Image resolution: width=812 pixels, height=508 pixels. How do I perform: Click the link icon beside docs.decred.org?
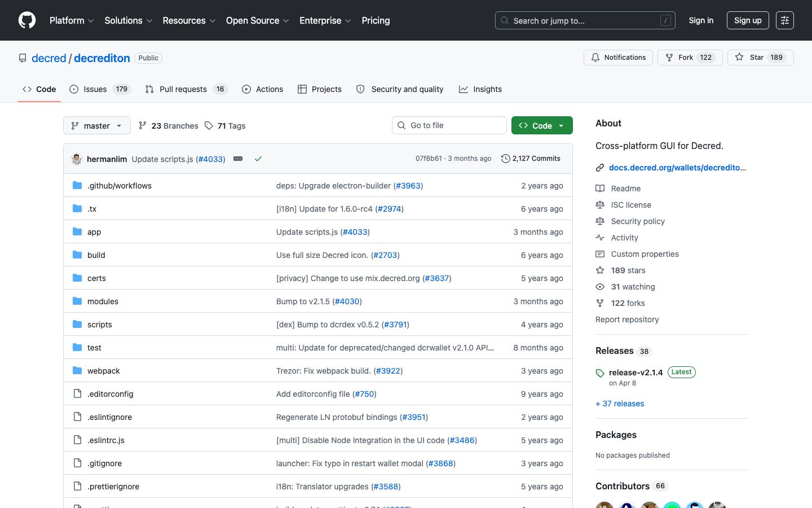(x=600, y=168)
